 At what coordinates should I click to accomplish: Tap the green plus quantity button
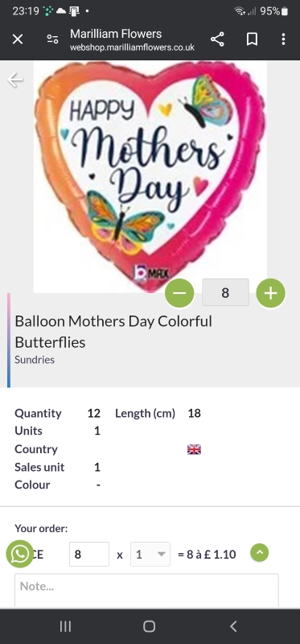pyautogui.click(x=270, y=293)
